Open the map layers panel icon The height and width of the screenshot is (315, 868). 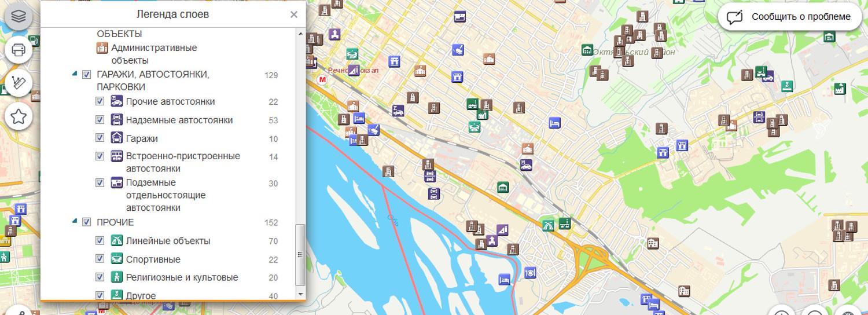click(19, 16)
